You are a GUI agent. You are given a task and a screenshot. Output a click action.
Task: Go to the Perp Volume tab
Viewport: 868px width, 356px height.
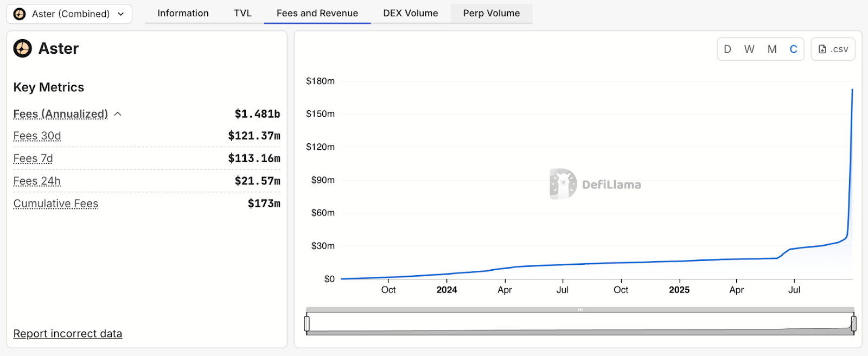[x=491, y=14]
